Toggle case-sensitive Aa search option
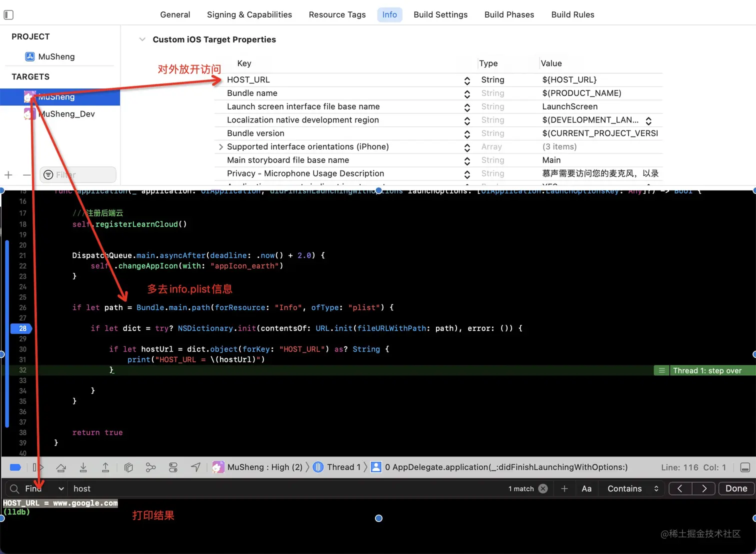The image size is (756, 554). pos(586,488)
